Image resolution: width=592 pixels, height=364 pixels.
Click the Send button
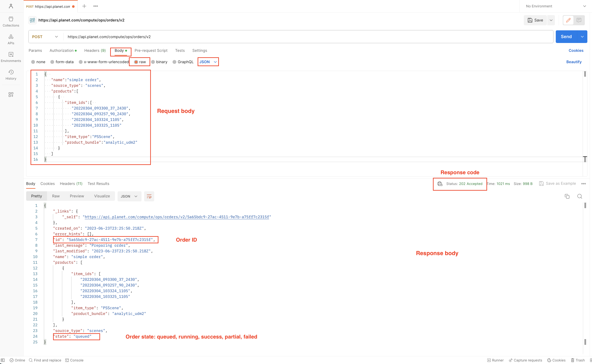click(x=566, y=37)
